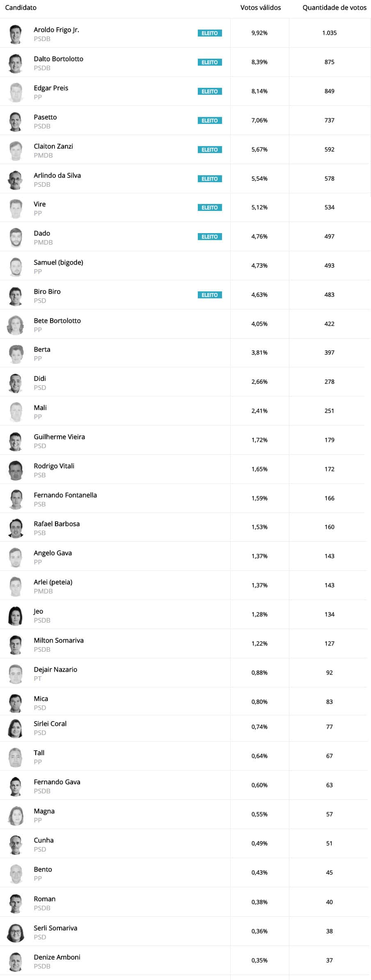Select Jeo's profile picture
The width and height of the screenshot is (371, 980).
click(x=16, y=616)
